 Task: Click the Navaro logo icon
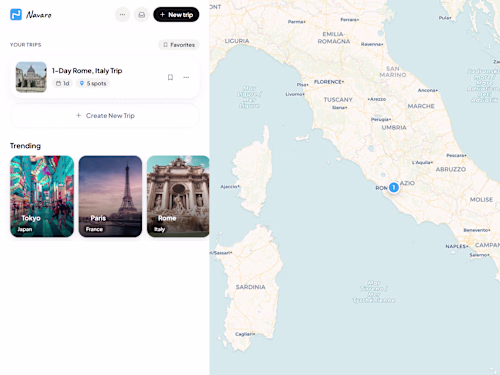(16, 15)
